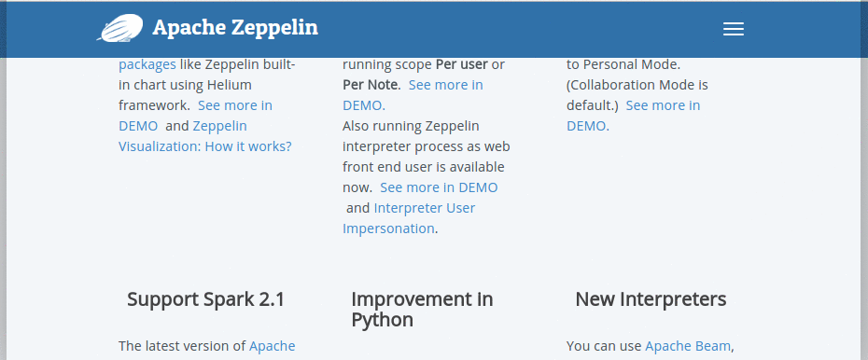Viewport: 868px width, 360px height.
Task: Open the Apache link under Support Spark 2.1
Action: point(272,346)
